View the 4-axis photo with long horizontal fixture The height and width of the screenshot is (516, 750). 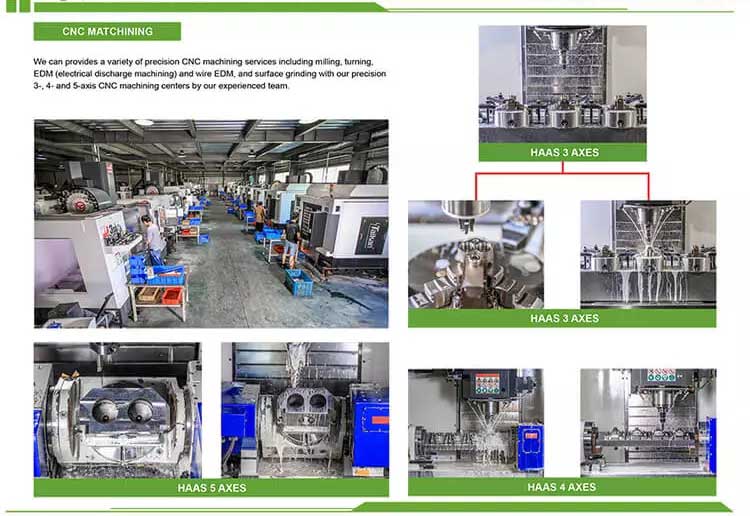coord(648,422)
